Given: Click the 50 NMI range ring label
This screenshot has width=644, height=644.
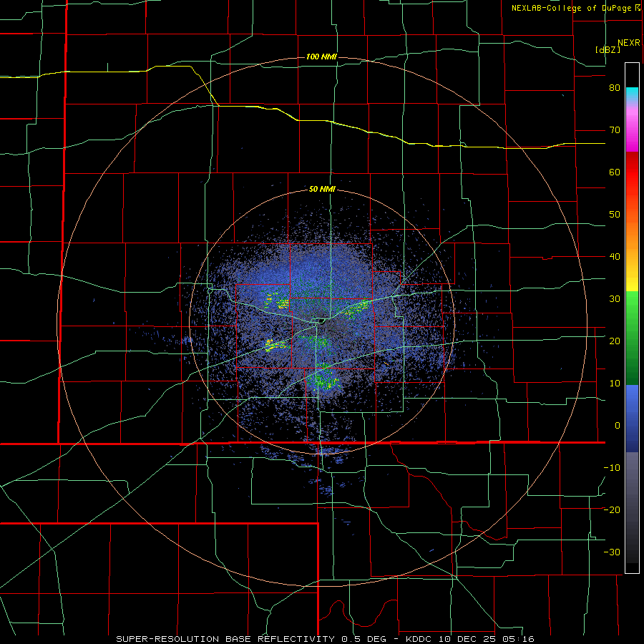Looking at the screenshot, I should [322, 190].
